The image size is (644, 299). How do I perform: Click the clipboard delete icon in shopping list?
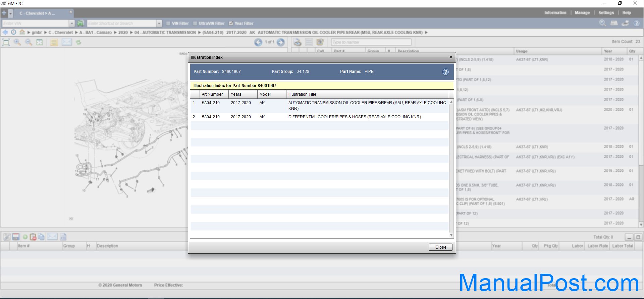point(33,237)
